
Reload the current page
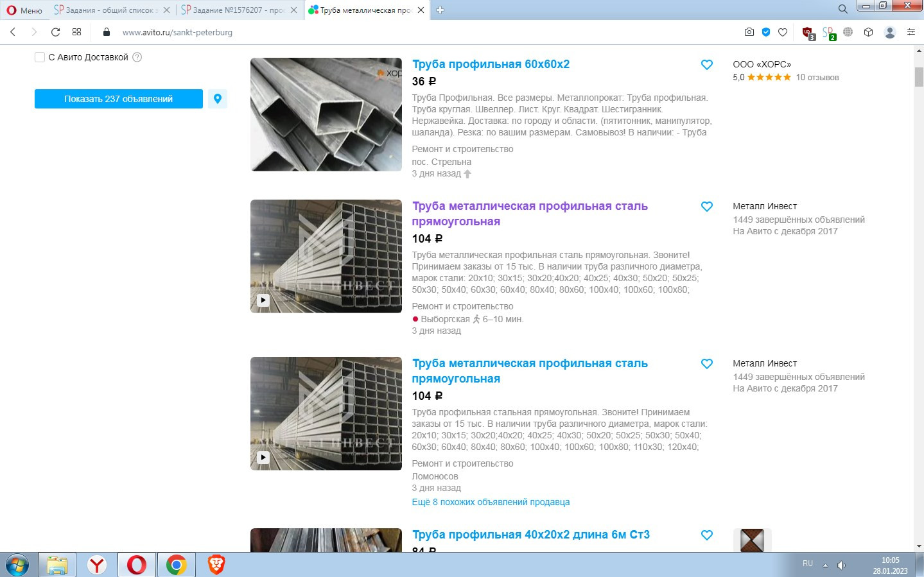pos(56,32)
